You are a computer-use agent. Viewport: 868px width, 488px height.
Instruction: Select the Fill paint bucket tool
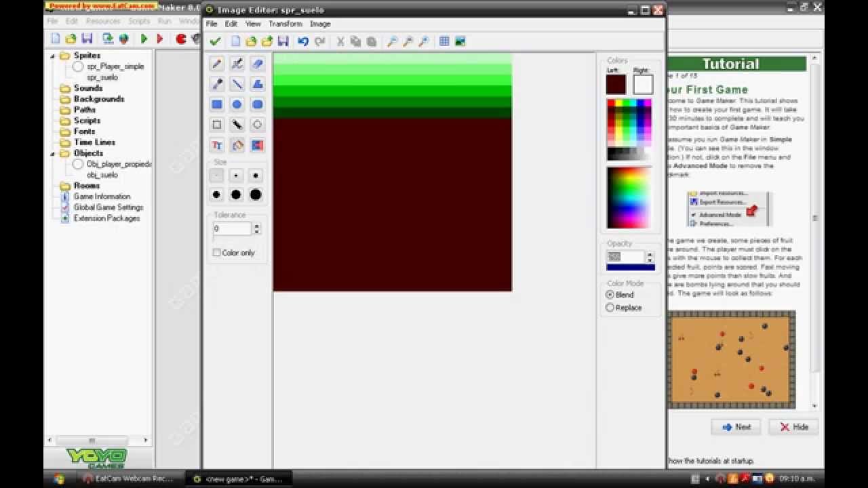pyautogui.click(x=237, y=145)
